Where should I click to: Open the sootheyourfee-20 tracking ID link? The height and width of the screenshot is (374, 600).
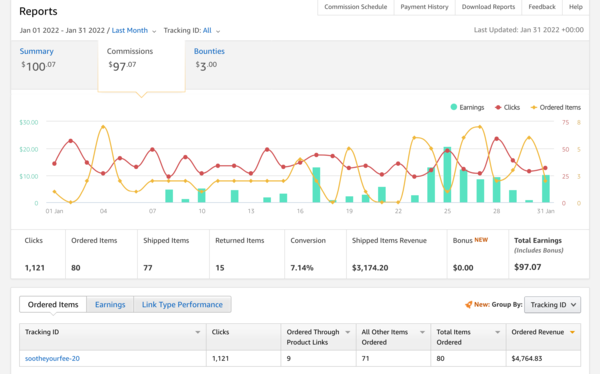(52, 359)
